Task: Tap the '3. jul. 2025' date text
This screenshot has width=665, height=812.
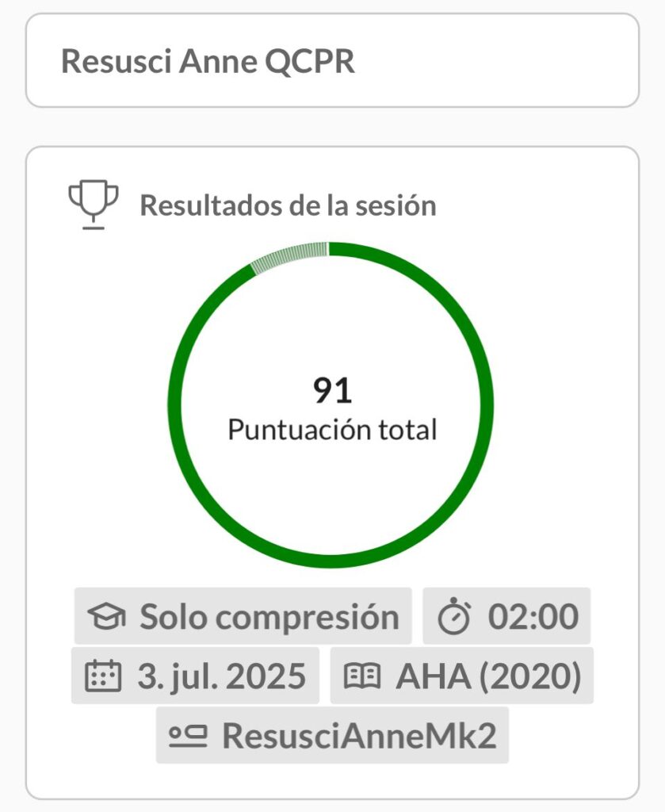Action: click(221, 676)
